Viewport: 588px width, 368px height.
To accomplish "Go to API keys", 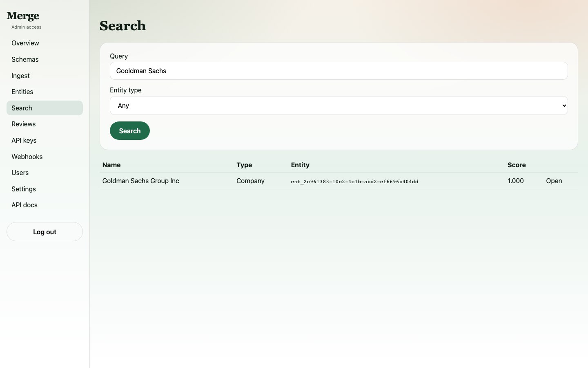I will click(x=45, y=140).
